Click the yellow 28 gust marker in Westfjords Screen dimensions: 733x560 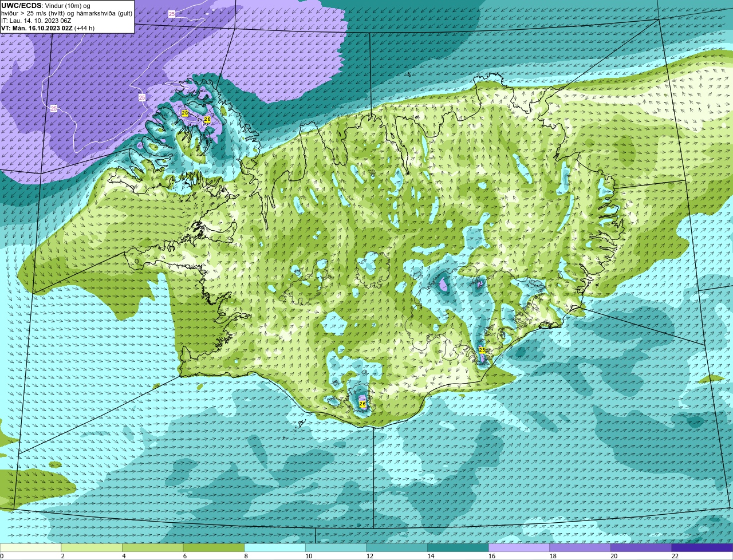pyautogui.click(x=184, y=113)
